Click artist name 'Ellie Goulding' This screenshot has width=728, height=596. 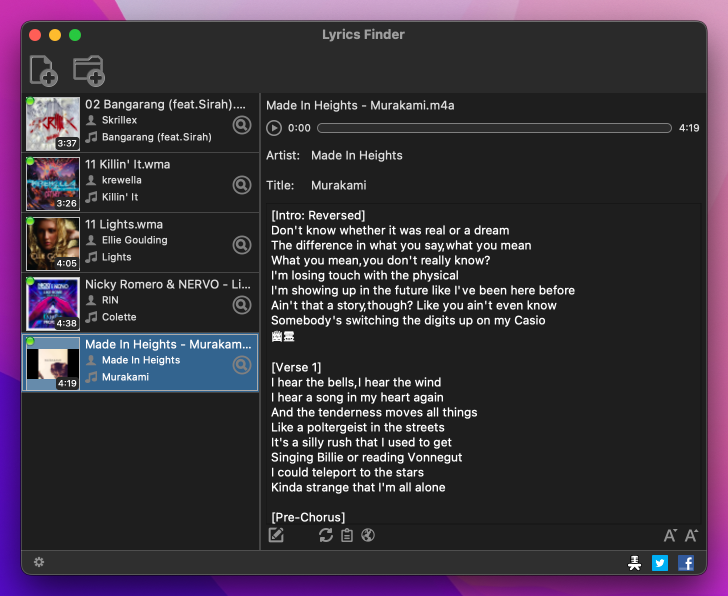pos(135,240)
